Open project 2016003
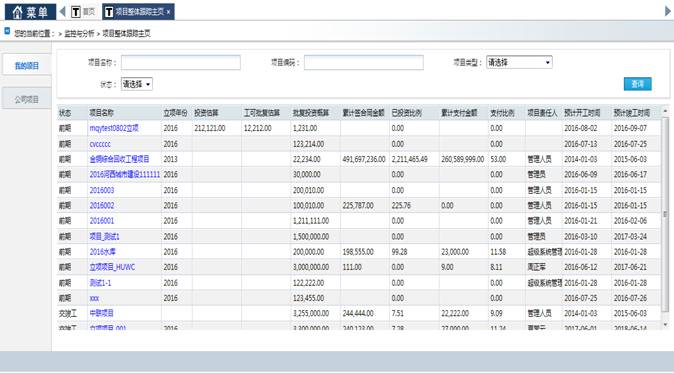The image size is (674, 373). pos(102,190)
